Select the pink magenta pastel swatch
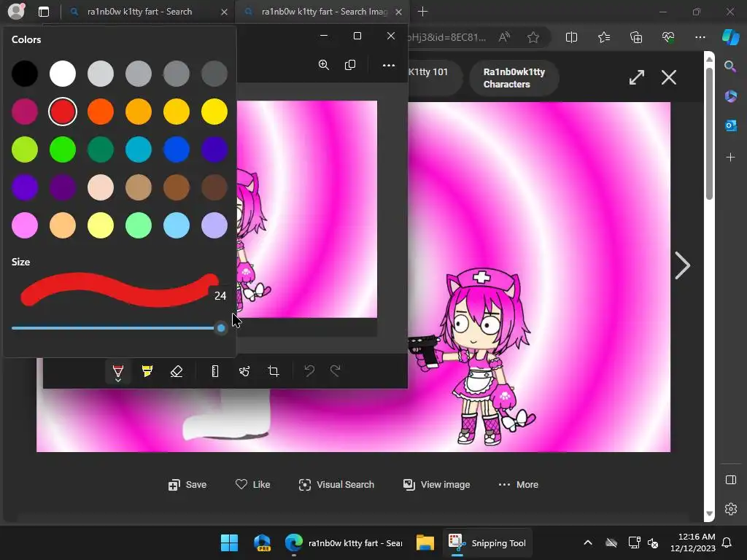Screen dimensions: 747x560 coord(25,225)
